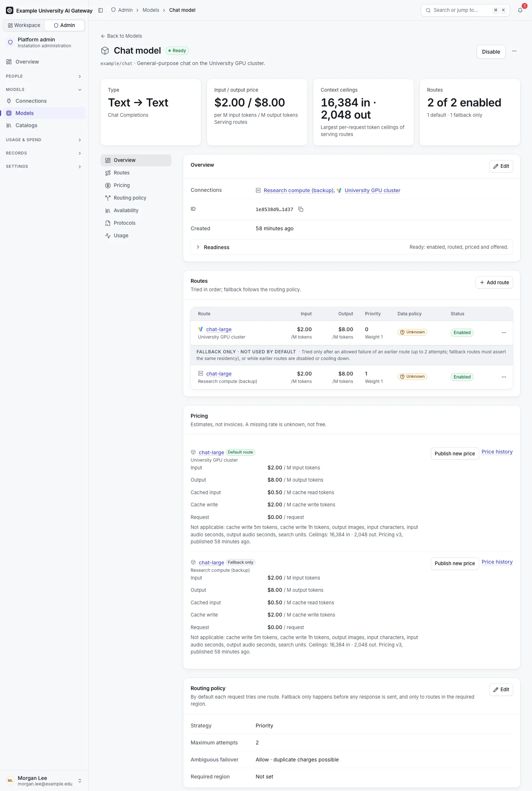Edit the Routing policy
This screenshot has height=791, width=532.
click(501, 690)
